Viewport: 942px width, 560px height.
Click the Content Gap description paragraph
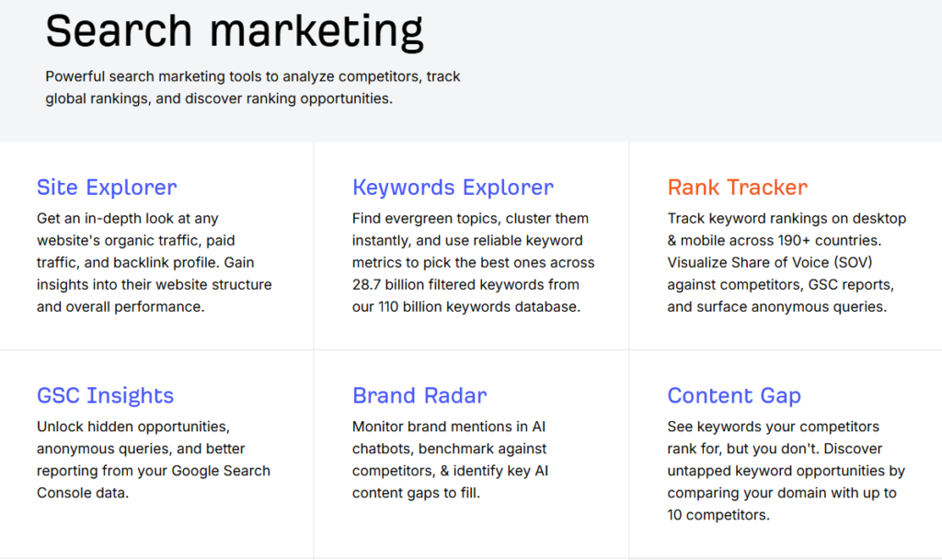[786, 471]
